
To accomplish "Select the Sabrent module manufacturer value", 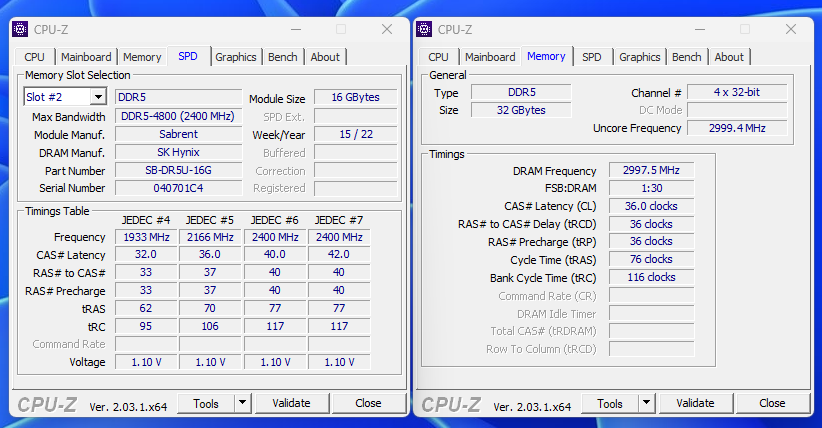I will tap(178, 134).
